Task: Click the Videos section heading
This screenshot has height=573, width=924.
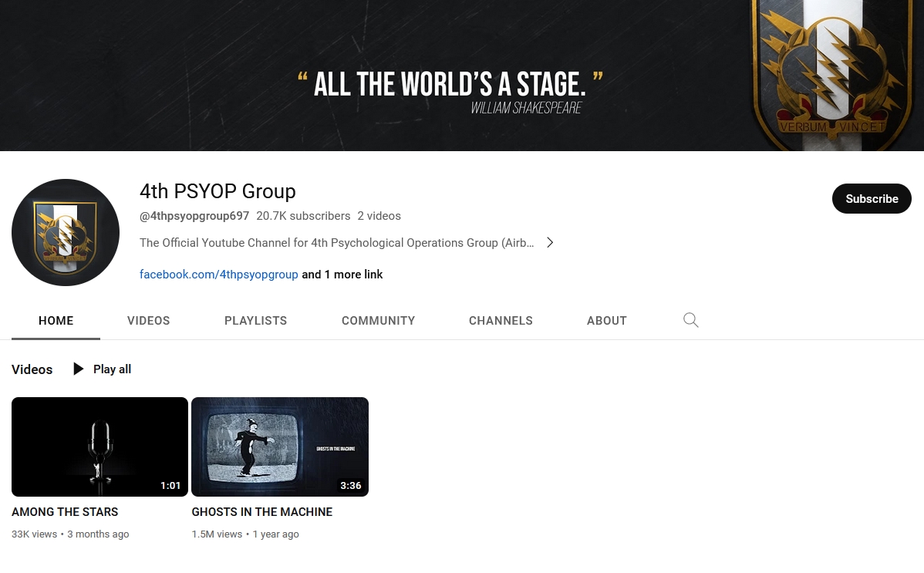Action: point(32,369)
